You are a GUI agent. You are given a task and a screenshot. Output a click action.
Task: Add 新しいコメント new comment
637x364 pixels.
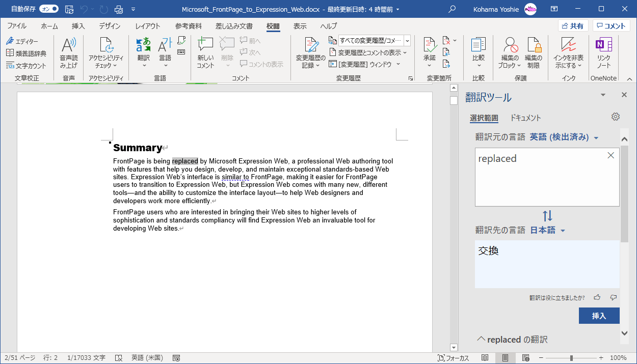pyautogui.click(x=205, y=53)
